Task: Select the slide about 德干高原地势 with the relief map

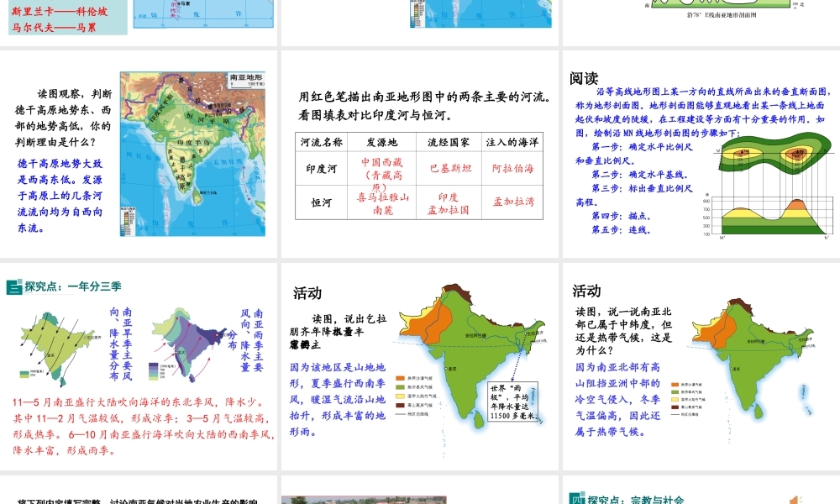Action: point(139,154)
